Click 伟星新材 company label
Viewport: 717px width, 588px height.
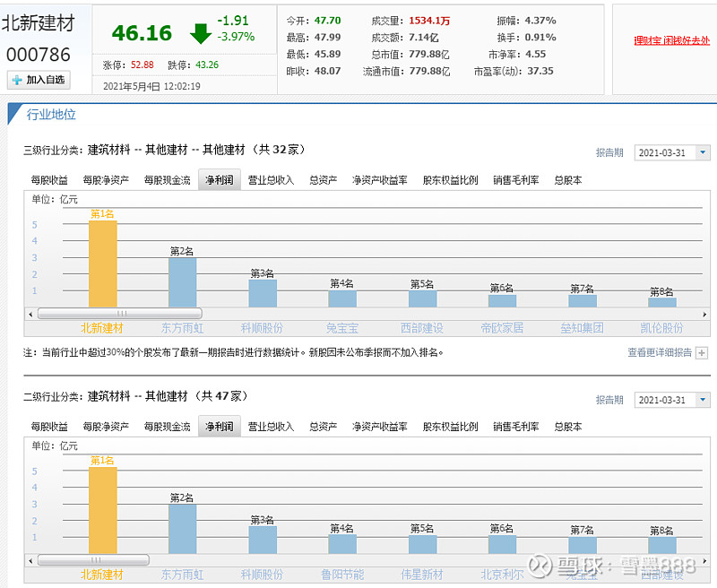tap(421, 575)
